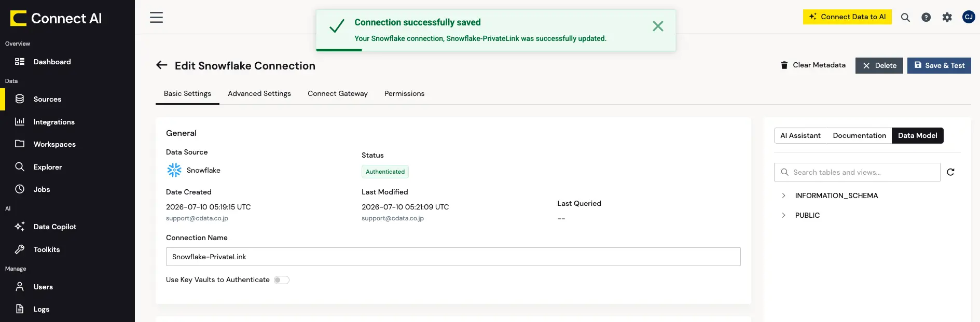Open the Permissions tab
Viewport: 980px width, 322px height.
pos(404,93)
